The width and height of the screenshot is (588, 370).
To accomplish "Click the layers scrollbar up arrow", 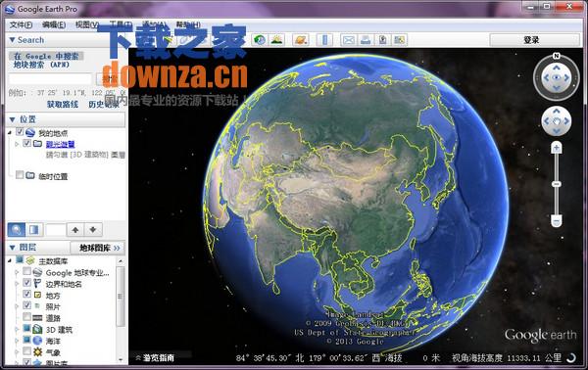I will pyautogui.click(x=121, y=261).
